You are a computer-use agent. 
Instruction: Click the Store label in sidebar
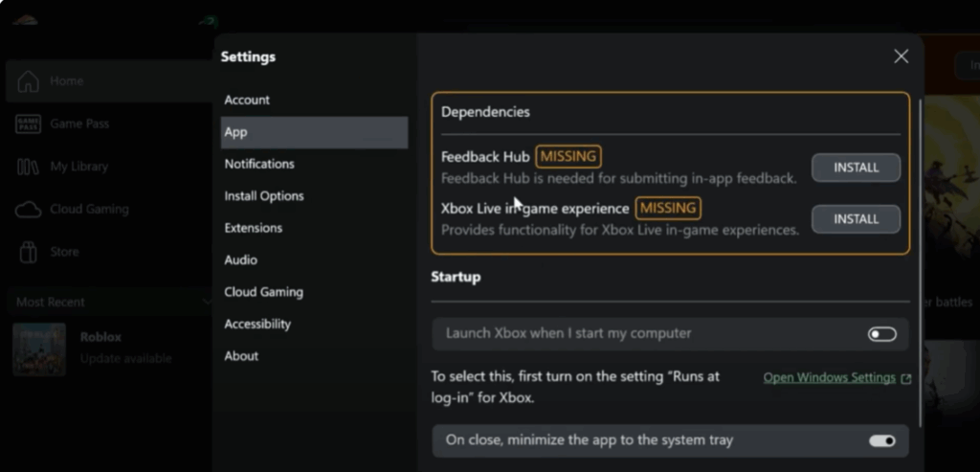pyautogui.click(x=64, y=252)
